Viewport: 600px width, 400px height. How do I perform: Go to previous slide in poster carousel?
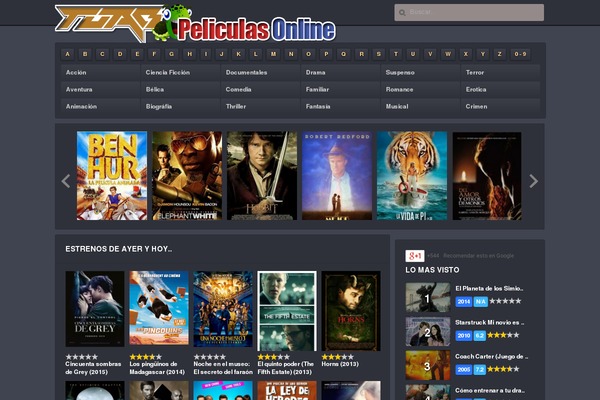pyautogui.click(x=66, y=181)
